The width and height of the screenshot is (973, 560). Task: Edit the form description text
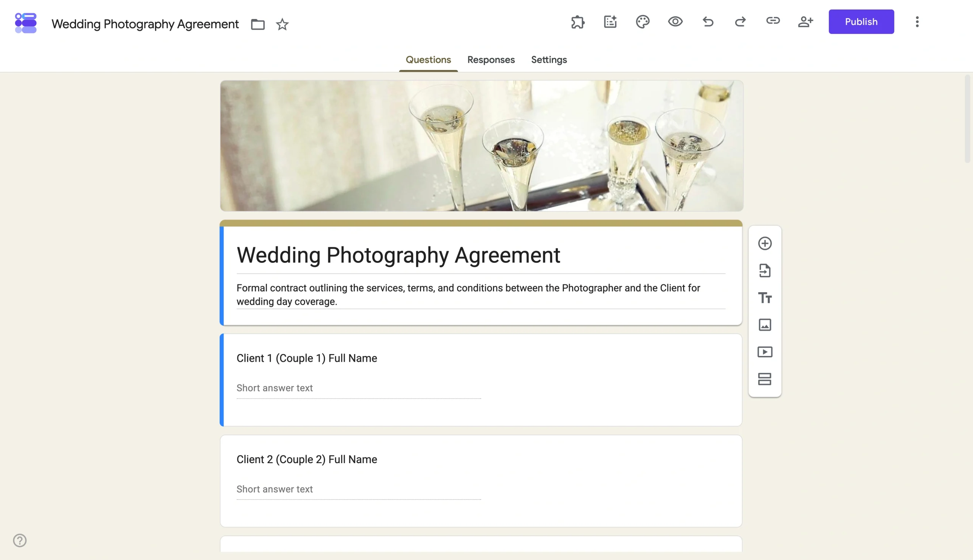(481, 294)
